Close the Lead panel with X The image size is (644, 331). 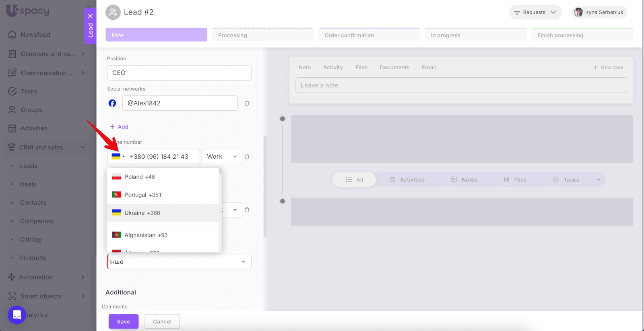(x=90, y=16)
